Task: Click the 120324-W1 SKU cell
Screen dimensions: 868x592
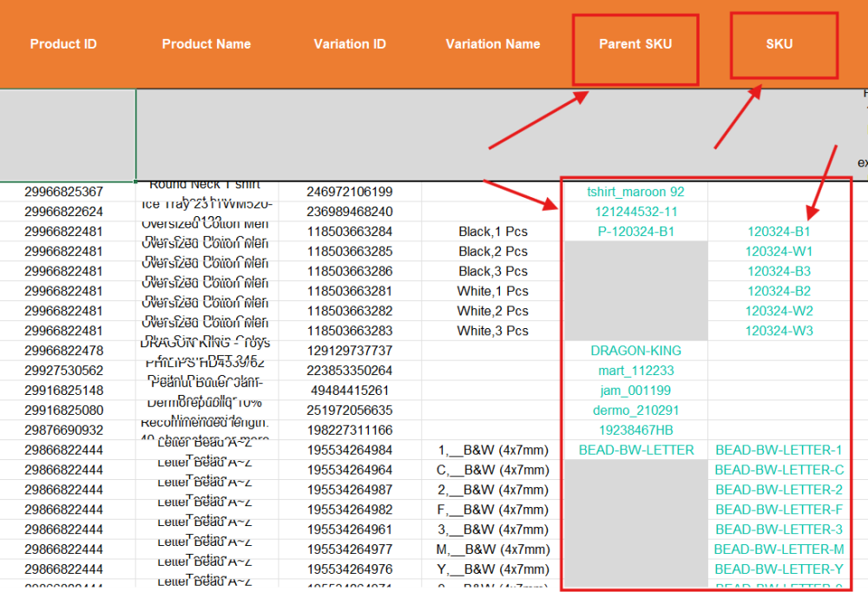Action: [x=779, y=252]
